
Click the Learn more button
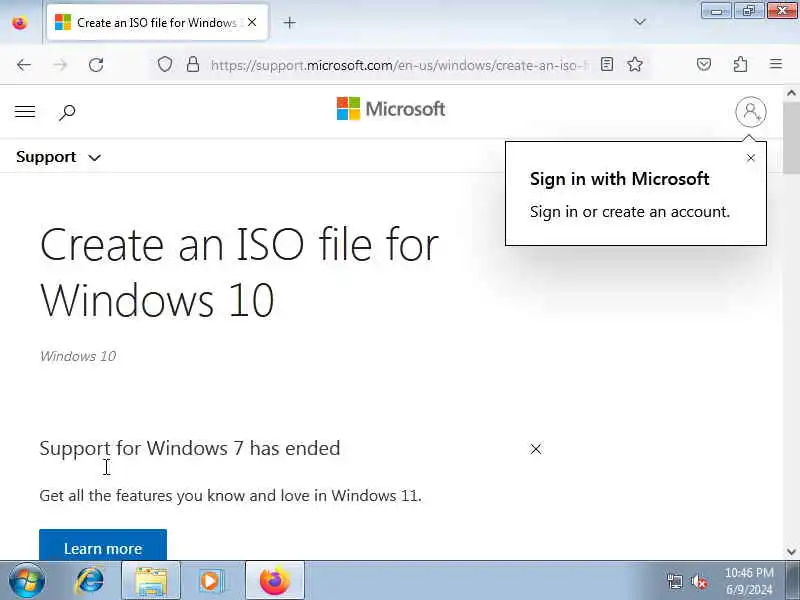tap(103, 545)
